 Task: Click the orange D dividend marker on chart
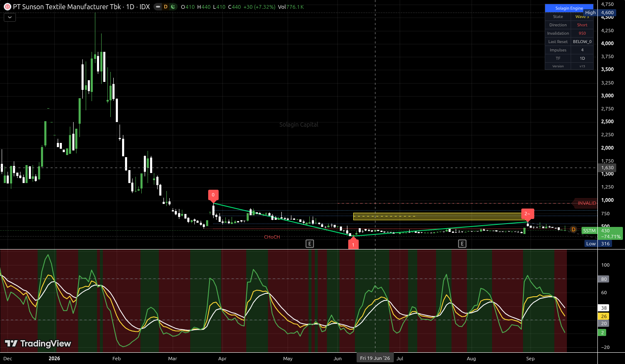pos(574,229)
